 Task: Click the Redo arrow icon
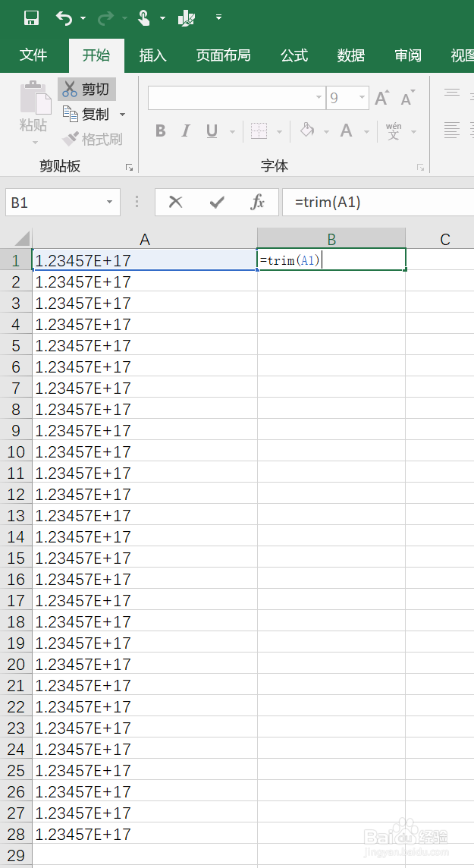coord(105,18)
